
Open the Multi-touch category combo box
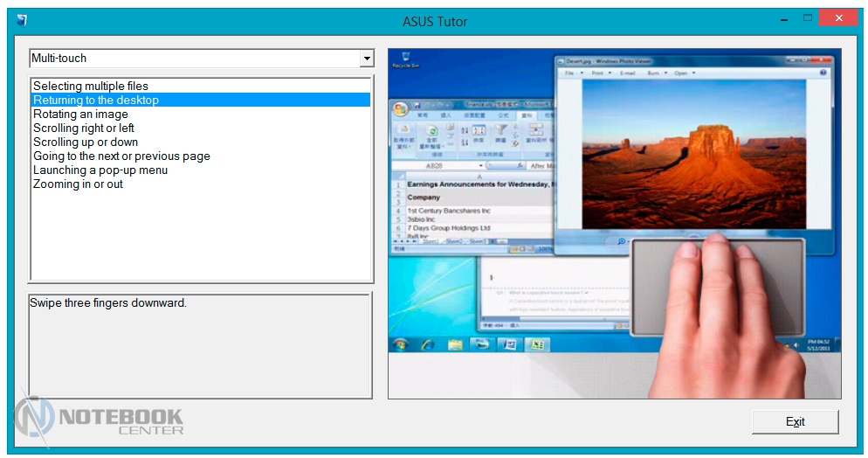194,59
